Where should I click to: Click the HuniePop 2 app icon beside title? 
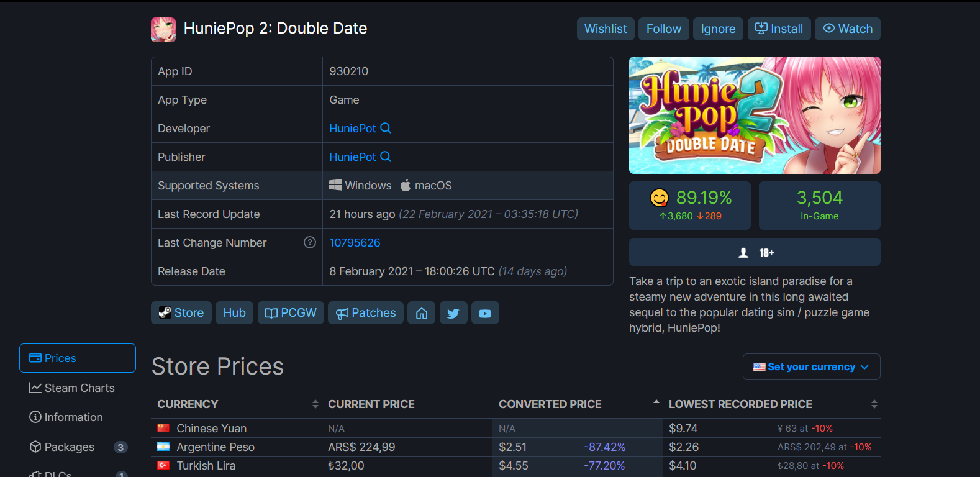click(x=163, y=29)
